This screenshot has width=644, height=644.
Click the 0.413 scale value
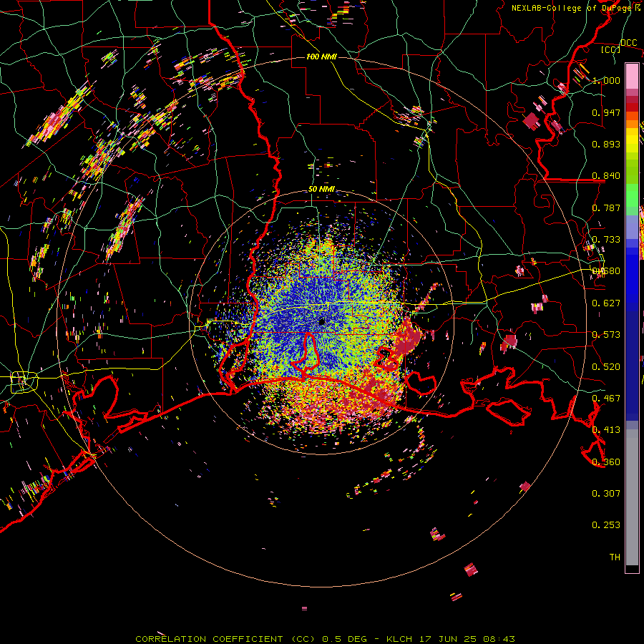coord(606,430)
